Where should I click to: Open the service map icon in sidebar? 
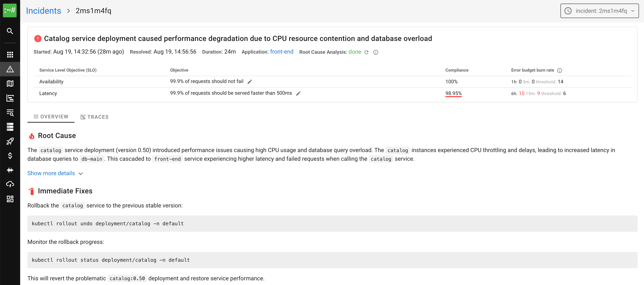click(10, 84)
